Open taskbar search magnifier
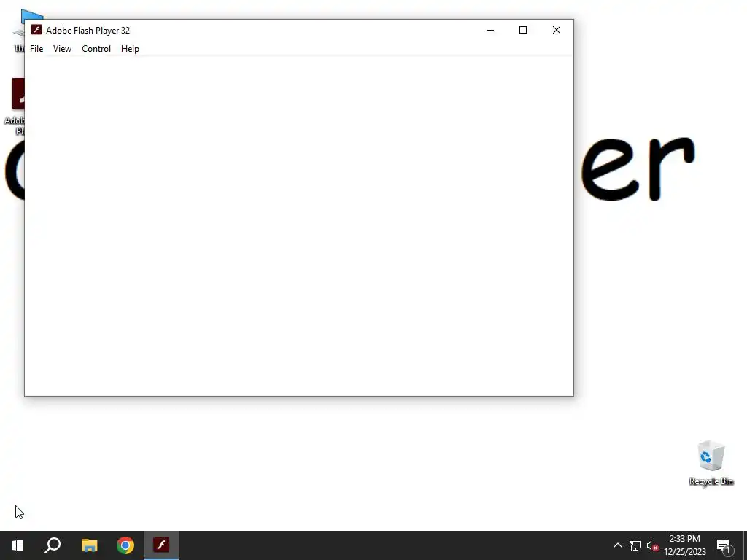Screen dimensions: 747x560 (53, 545)
